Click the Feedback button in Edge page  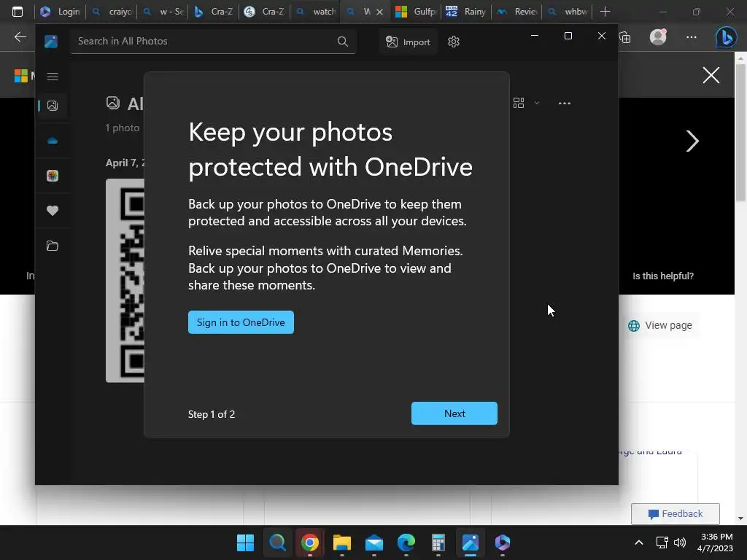675,514
